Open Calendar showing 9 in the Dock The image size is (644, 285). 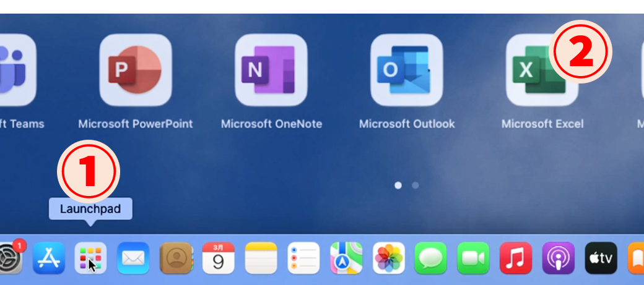219,258
